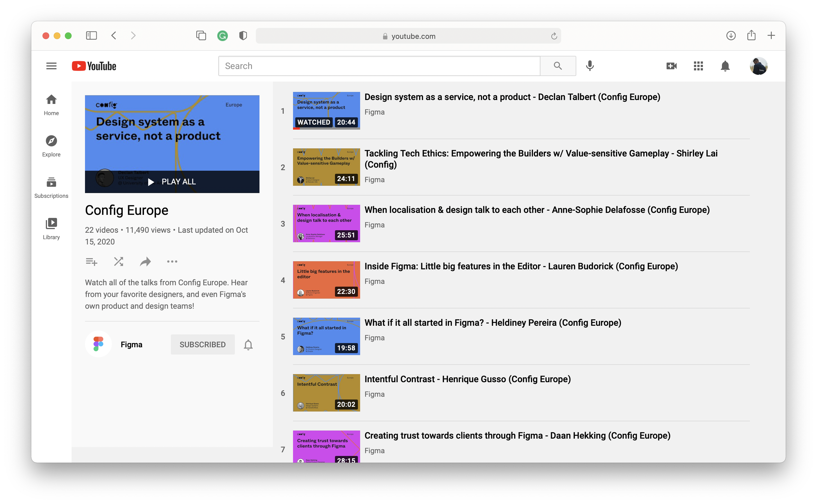Click the Figma channel name below description
The image size is (817, 504).
[x=131, y=344]
